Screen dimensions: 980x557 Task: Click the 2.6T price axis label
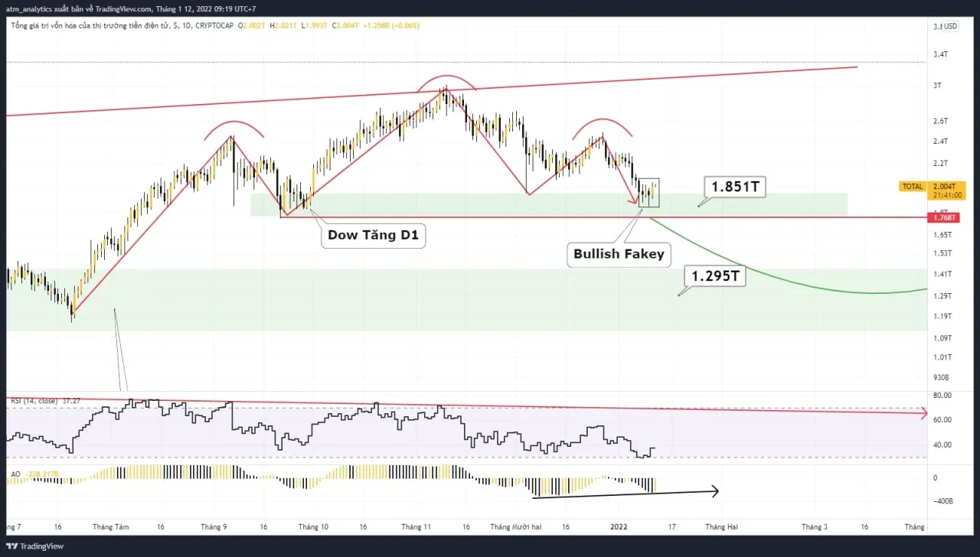pos(941,121)
